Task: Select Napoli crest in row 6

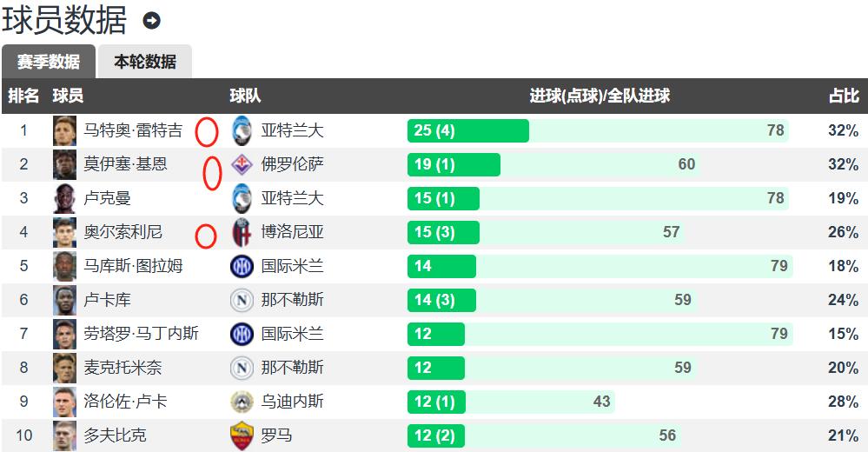Action: click(242, 300)
